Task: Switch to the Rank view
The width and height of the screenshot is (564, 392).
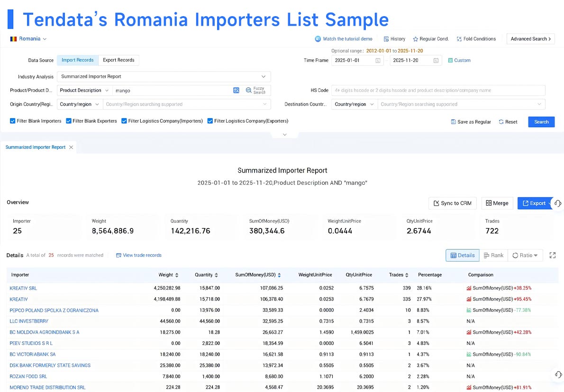Action: [493, 255]
